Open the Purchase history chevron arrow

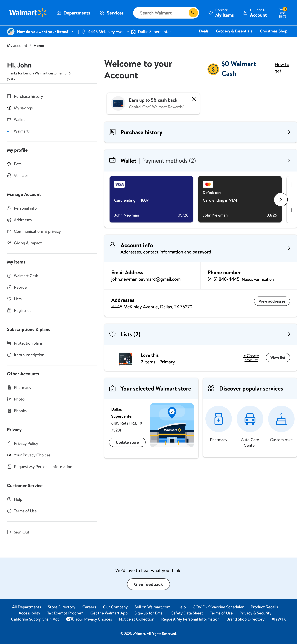click(x=288, y=132)
